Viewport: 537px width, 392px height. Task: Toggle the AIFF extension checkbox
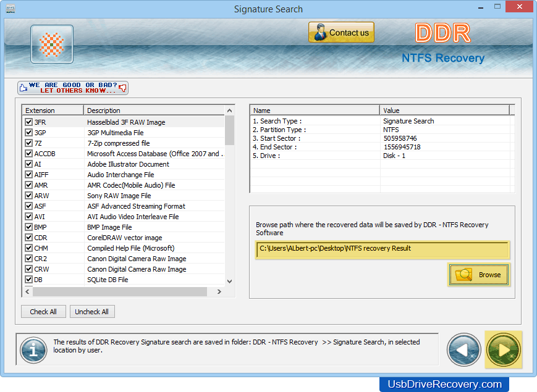click(x=29, y=175)
